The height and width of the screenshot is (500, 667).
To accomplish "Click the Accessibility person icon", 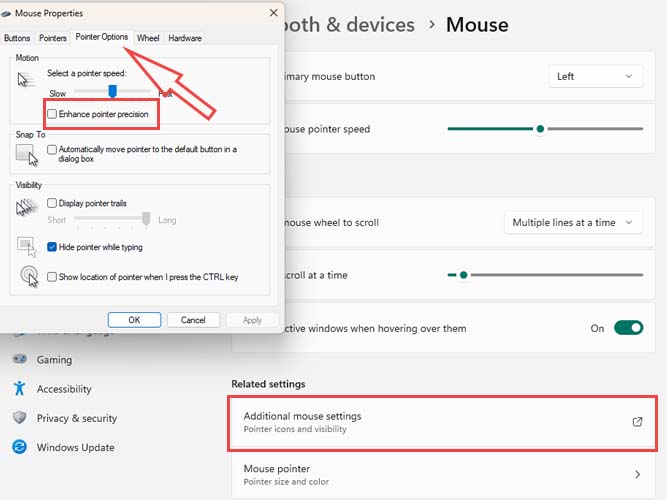I will (19, 389).
